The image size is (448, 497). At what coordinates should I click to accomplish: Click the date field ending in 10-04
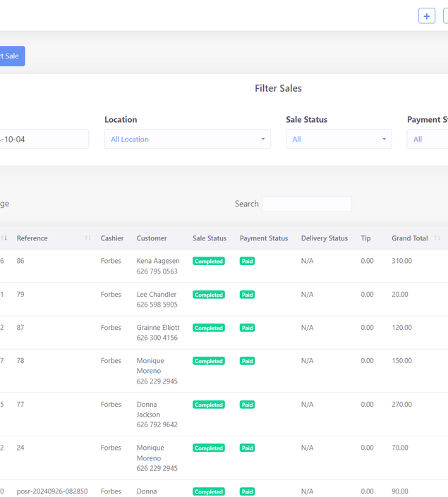coord(44,139)
